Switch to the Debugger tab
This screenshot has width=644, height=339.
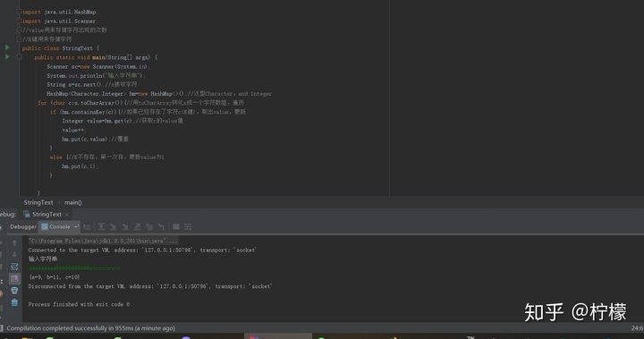coord(23,226)
